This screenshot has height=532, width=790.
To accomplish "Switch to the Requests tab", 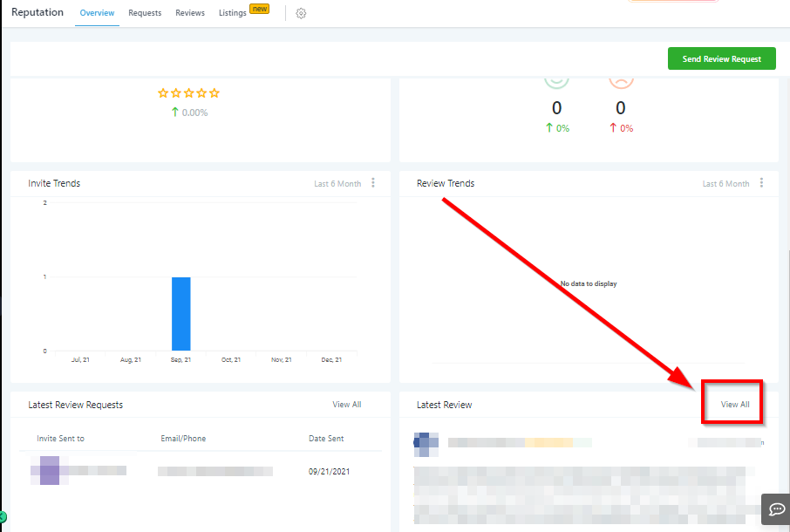I will tap(145, 13).
